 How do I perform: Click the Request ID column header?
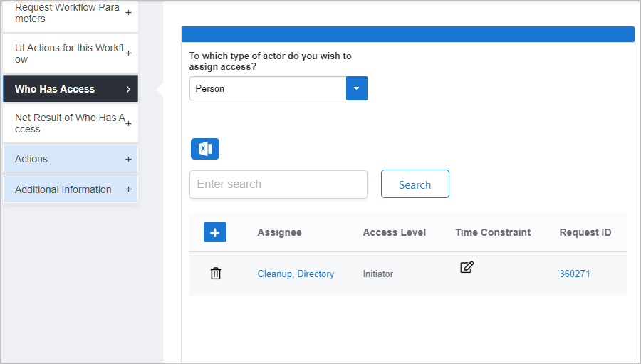[585, 232]
